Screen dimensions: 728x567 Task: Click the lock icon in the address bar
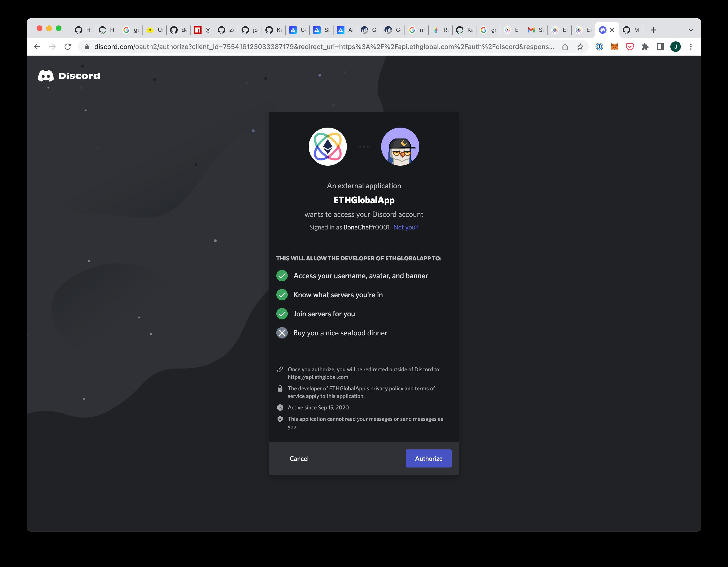tap(87, 47)
